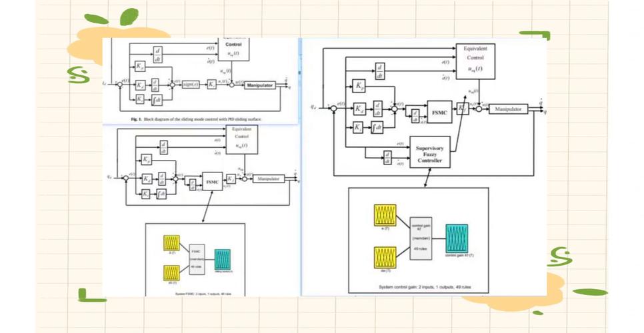The width and height of the screenshot is (644, 333).
Task: Click the System control gain caption text
Action: pyautogui.click(x=420, y=288)
